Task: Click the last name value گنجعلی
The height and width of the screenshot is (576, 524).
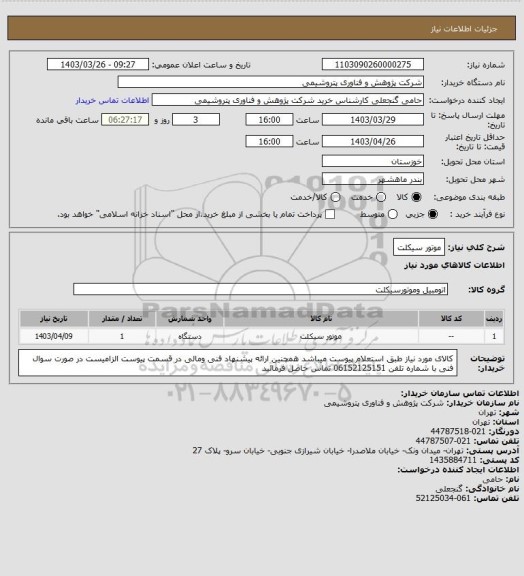Action: click(x=449, y=489)
